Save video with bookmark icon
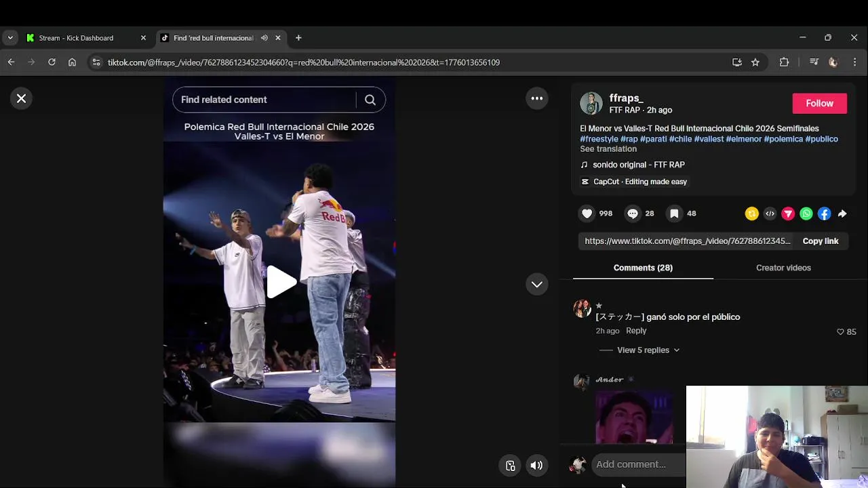 [674, 213]
